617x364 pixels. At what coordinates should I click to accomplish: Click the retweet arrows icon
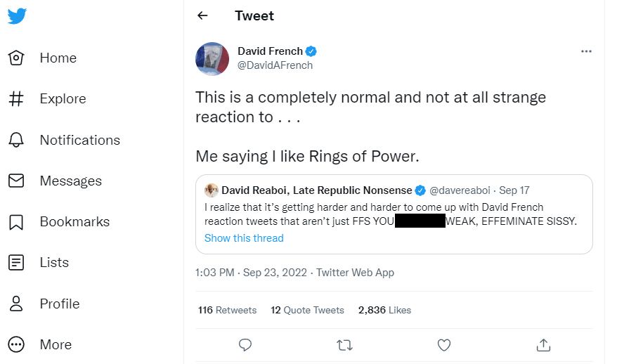click(x=344, y=345)
